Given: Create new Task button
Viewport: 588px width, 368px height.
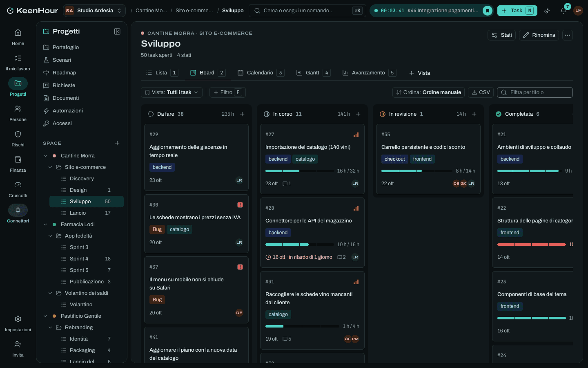Looking at the screenshot, I should point(517,11).
